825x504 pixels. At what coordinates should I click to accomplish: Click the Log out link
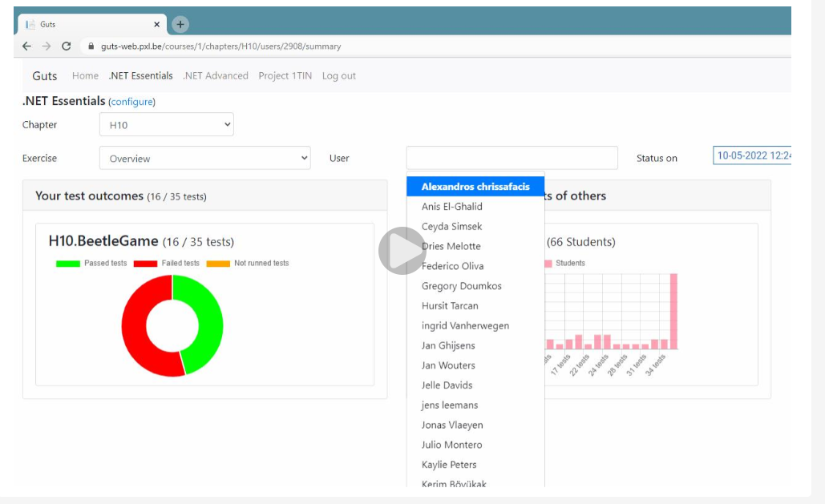[x=339, y=76]
